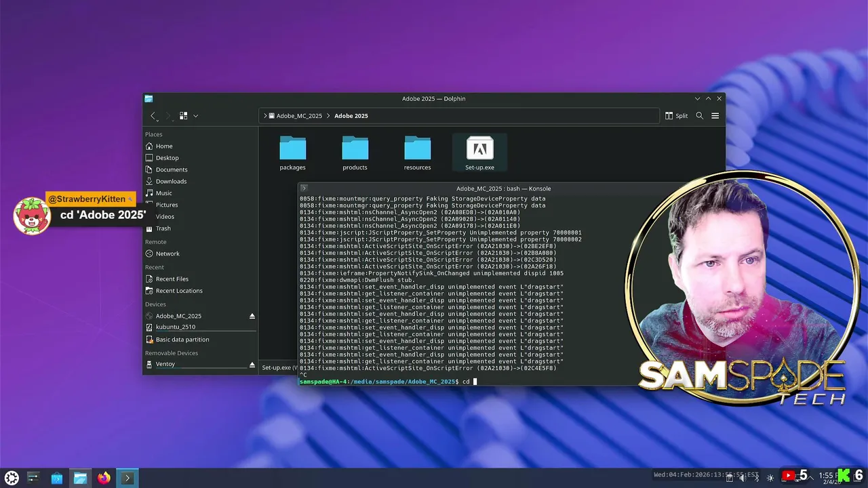Open the products folder
The height and width of the screenshot is (488, 868).
[x=355, y=153]
